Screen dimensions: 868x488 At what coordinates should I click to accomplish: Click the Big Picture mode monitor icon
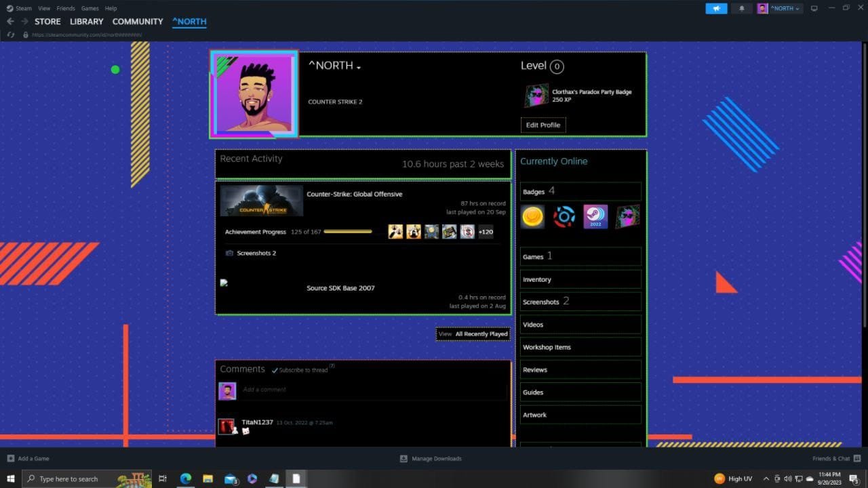pos(814,8)
